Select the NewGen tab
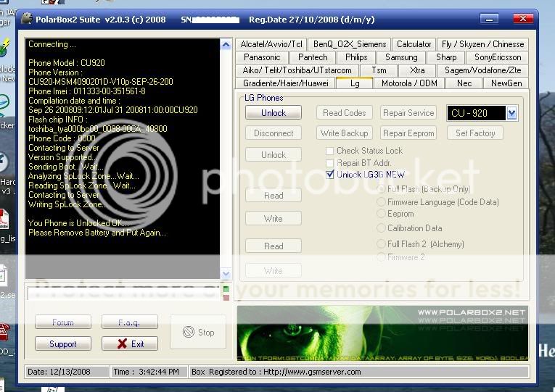This screenshot has width=555, height=392. tap(506, 83)
